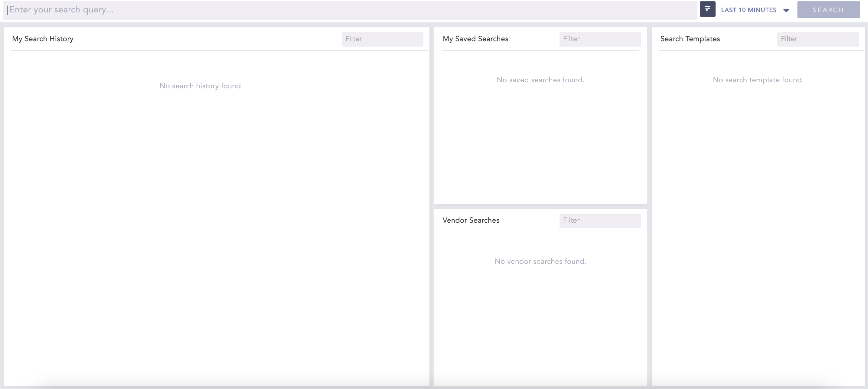
Task: Click the My Saved Searches filter box
Action: click(600, 39)
